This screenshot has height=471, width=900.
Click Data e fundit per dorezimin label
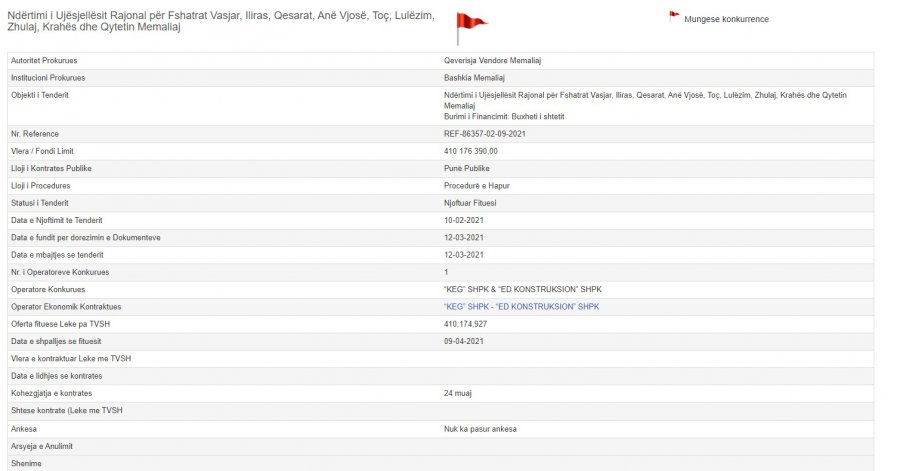click(x=86, y=238)
